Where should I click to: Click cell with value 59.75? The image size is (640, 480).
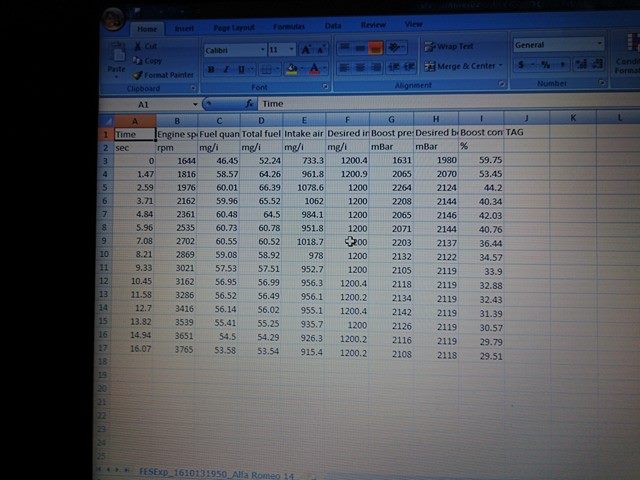point(482,160)
